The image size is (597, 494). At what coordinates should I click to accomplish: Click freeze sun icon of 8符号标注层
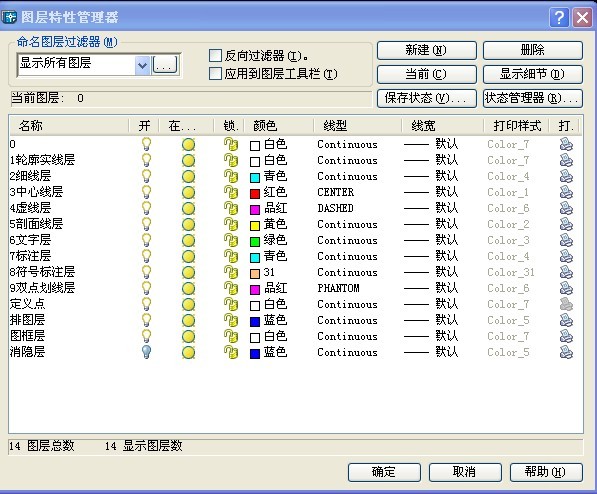[188, 272]
